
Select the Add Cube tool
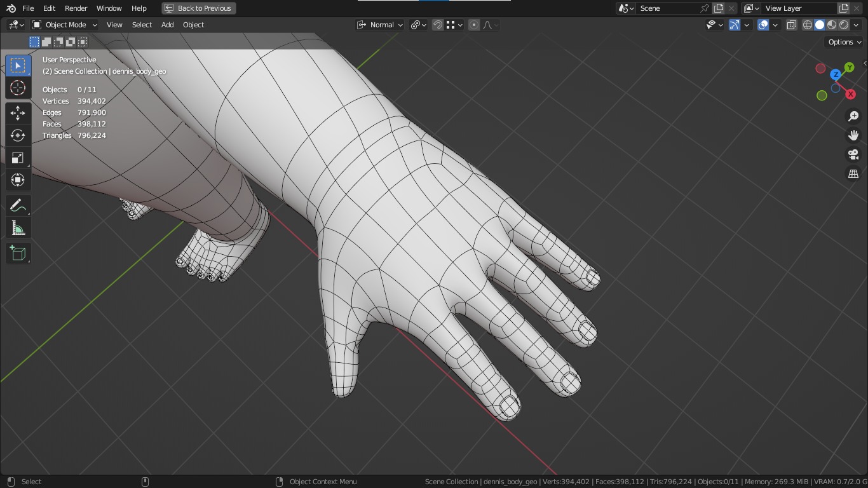(18, 254)
